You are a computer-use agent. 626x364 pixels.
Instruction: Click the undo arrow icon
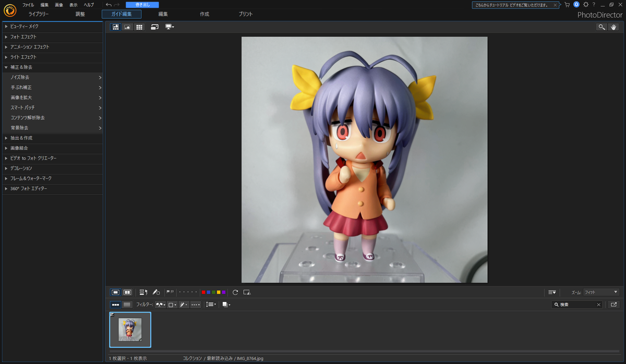[x=108, y=5]
